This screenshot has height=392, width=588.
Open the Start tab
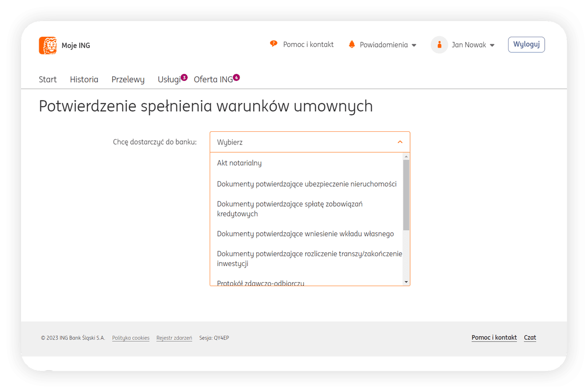(x=48, y=79)
